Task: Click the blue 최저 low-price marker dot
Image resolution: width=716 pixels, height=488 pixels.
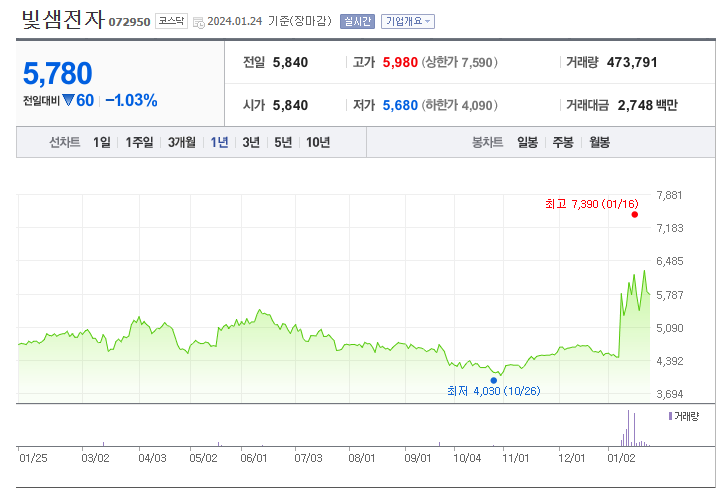Action: [494, 380]
